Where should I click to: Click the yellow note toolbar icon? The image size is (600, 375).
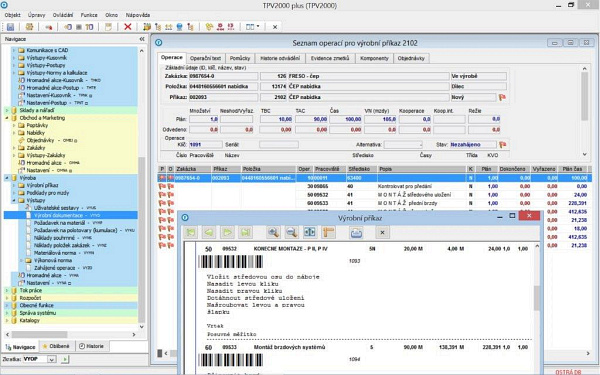(x=109, y=27)
